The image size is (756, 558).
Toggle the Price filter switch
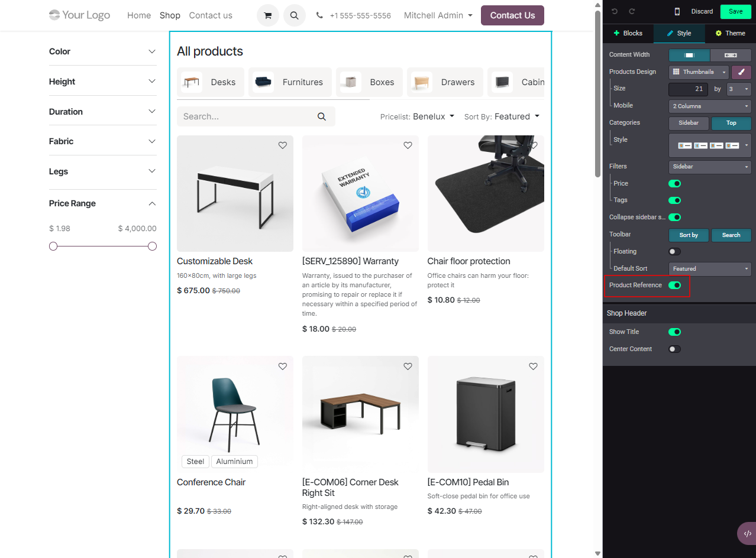(674, 184)
